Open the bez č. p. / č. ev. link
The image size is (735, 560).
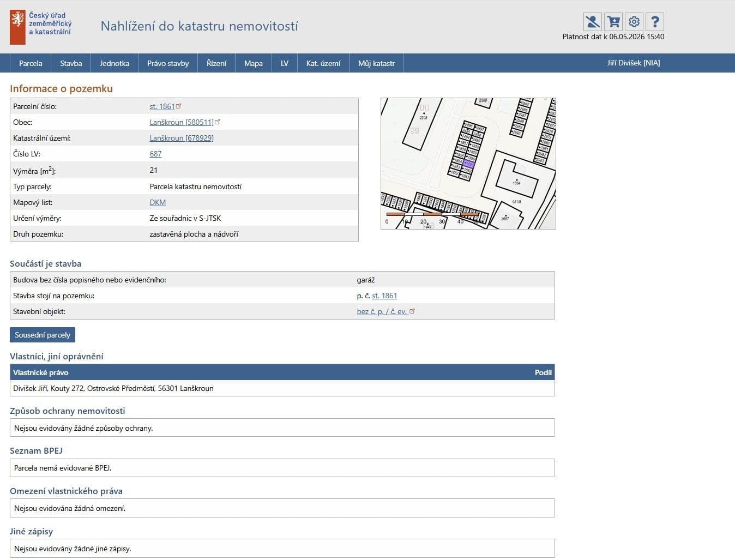tap(382, 311)
